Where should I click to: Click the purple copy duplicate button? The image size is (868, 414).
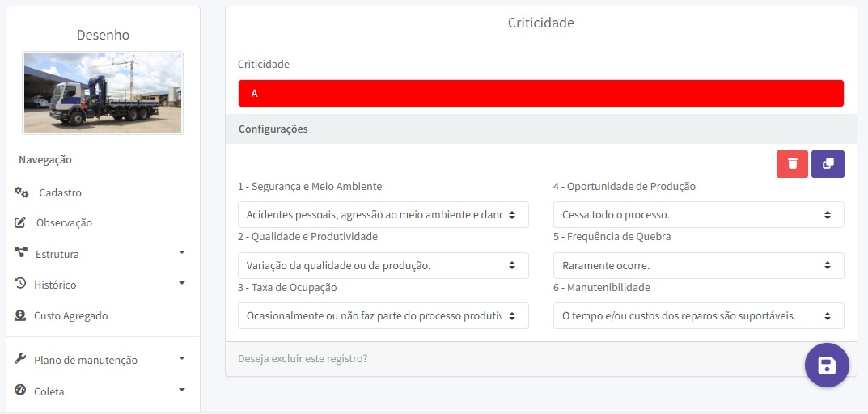828,164
